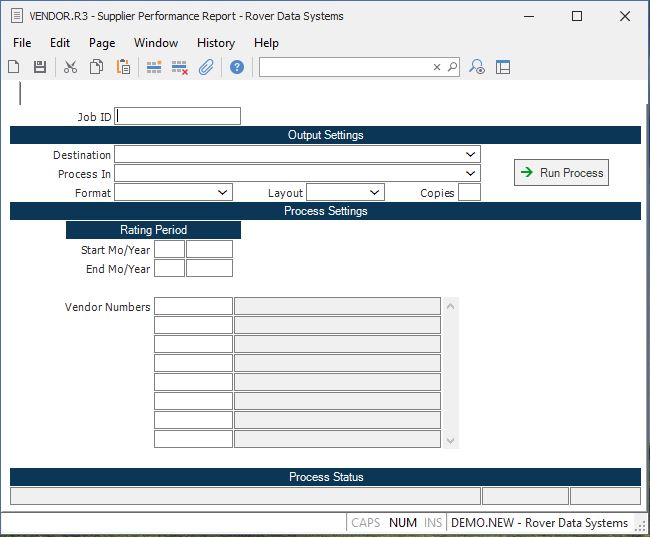
Task: Click the insert row toolbar icon
Action: click(x=154, y=67)
